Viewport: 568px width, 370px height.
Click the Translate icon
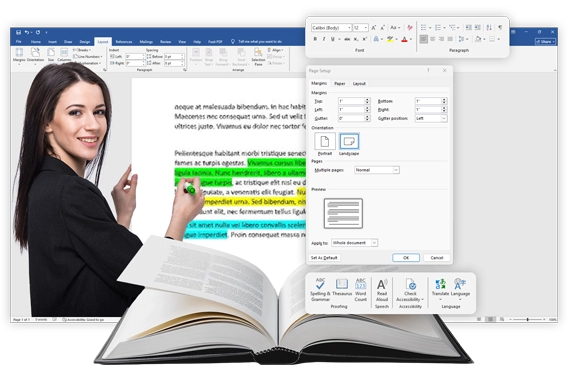440,289
